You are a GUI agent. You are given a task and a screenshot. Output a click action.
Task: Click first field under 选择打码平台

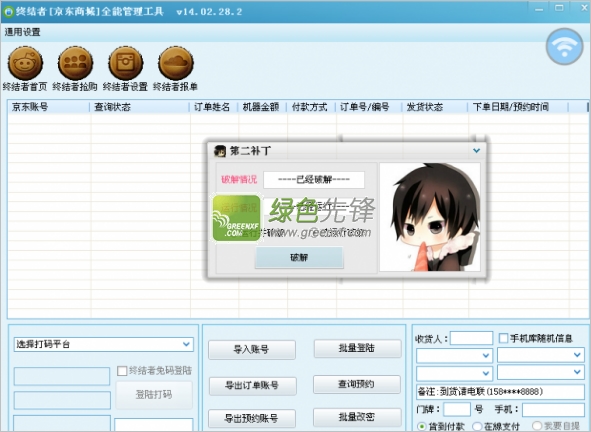(62, 376)
